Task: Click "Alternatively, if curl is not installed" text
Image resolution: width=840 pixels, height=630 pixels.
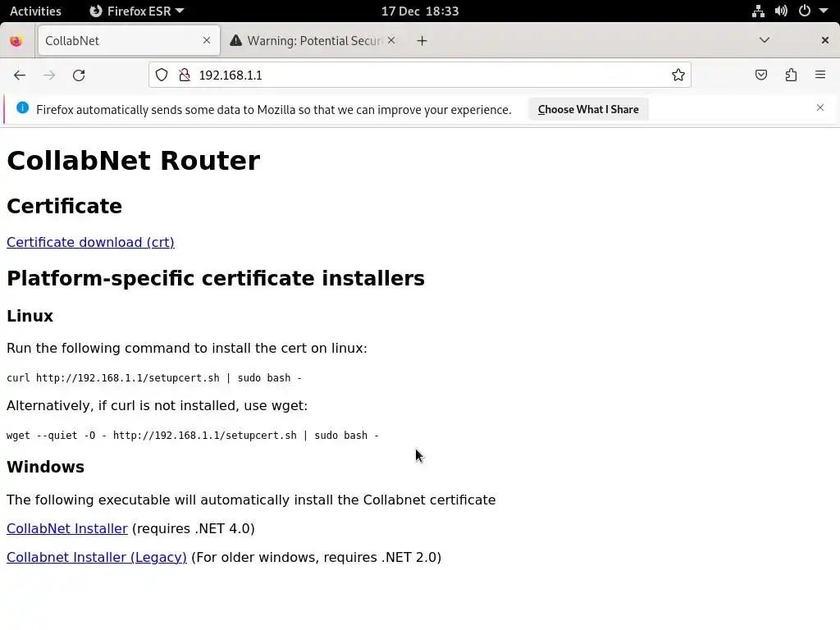Action: (x=157, y=406)
